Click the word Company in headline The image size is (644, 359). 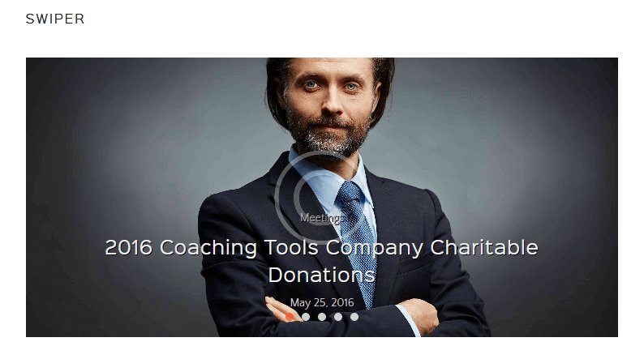(374, 248)
